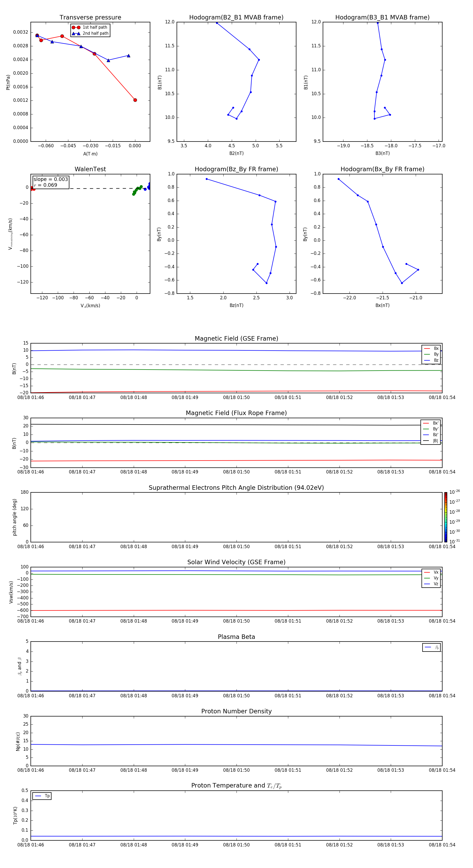The width and height of the screenshot is (473, 868).
Task: Click the 10^-31 color bar tick label
Action: tap(455, 542)
